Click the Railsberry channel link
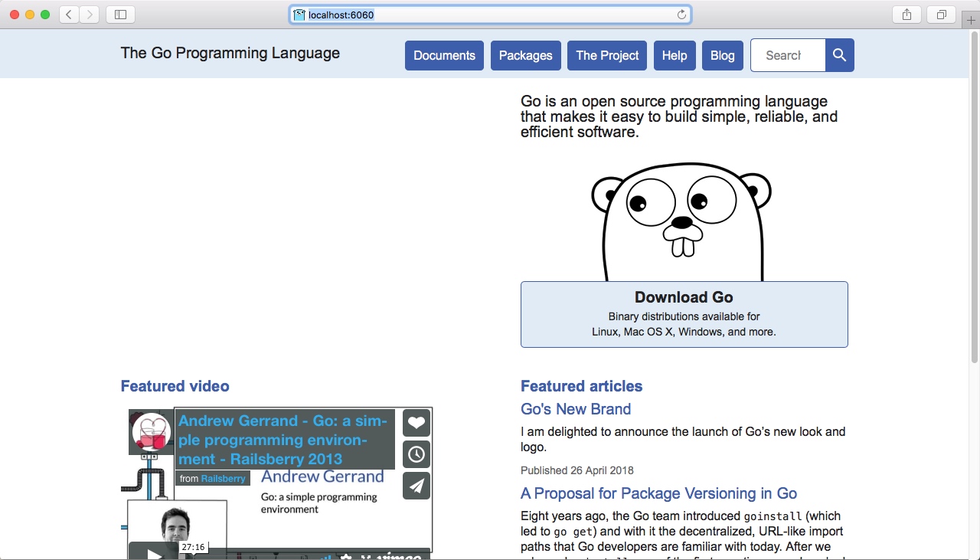 click(x=223, y=478)
